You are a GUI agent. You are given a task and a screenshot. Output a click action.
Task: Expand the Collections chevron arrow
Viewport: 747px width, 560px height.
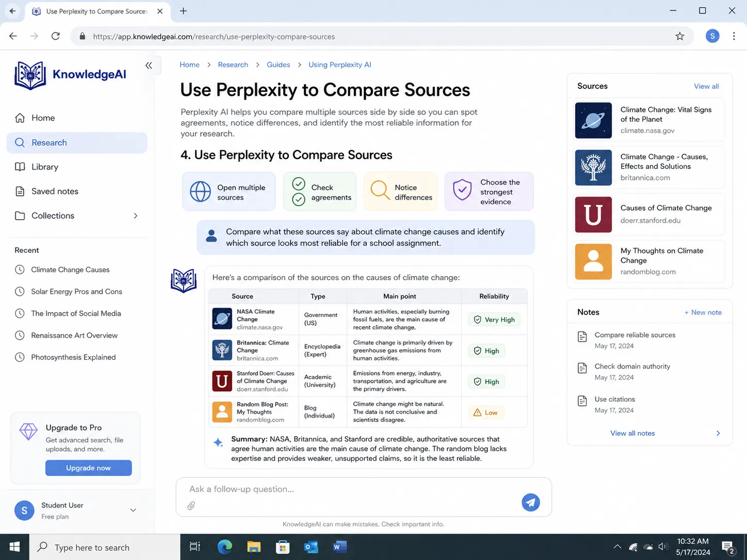[136, 216]
